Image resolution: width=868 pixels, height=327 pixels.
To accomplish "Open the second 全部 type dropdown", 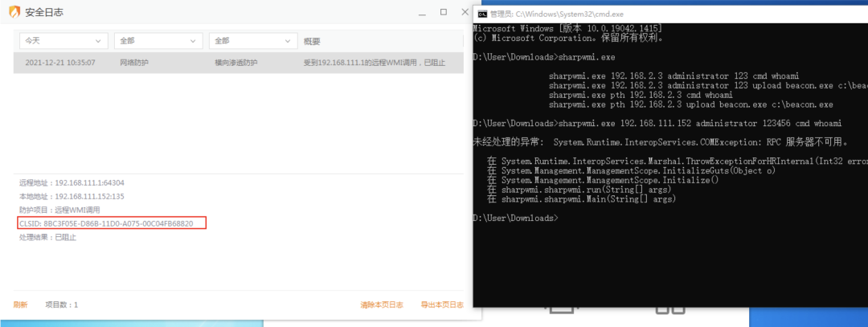I will click(253, 41).
